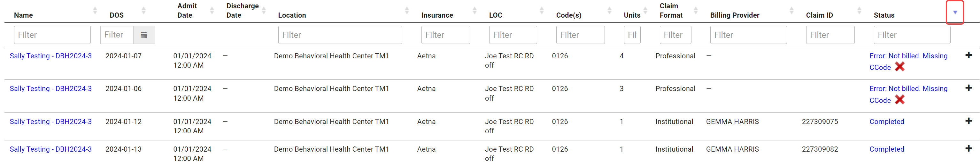Click the Location filter input box
The height and width of the screenshot is (167, 980).
[x=340, y=35]
